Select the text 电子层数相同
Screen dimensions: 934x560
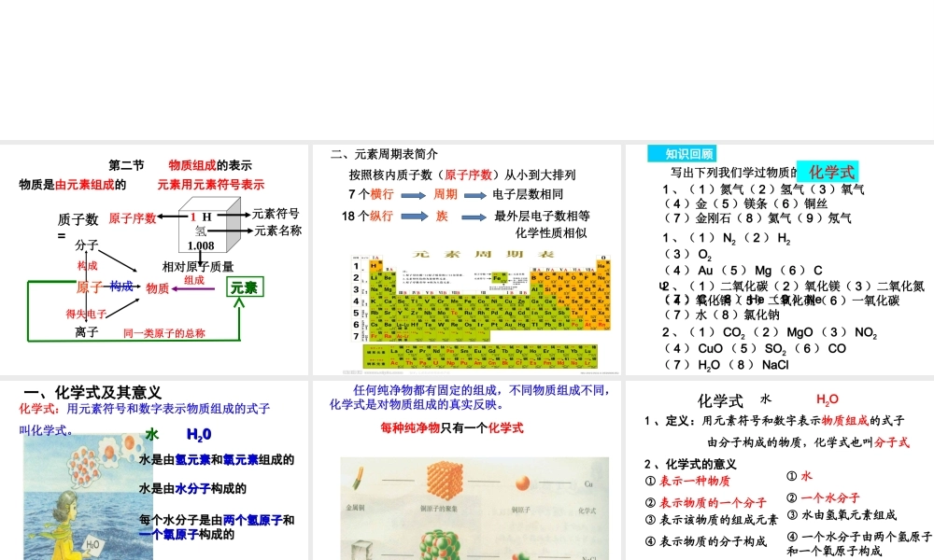click(x=528, y=195)
